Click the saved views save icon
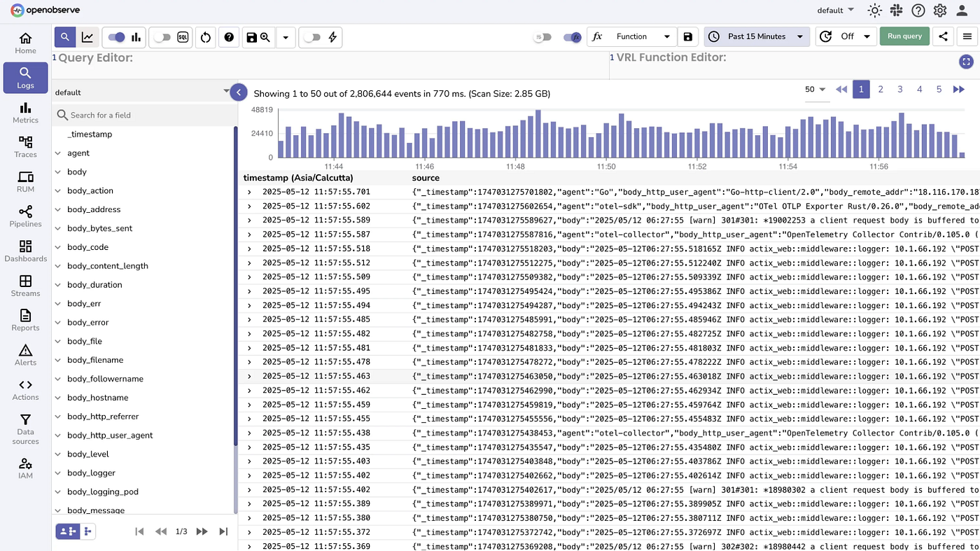Image resolution: width=980 pixels, height=551 pixels. (258, 37)
